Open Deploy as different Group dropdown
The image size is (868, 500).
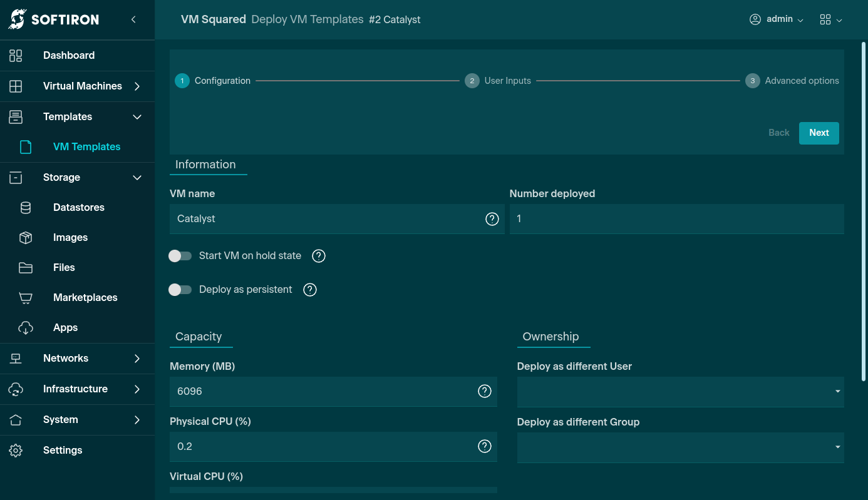pos(680,447)
